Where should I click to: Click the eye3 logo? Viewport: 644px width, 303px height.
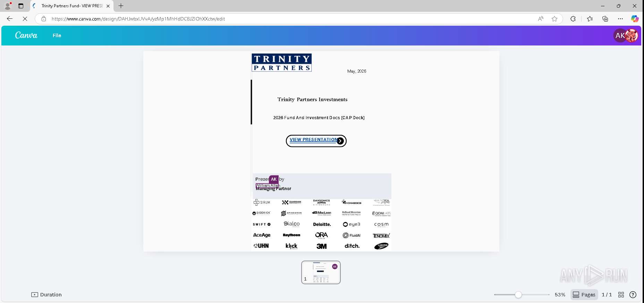point(351,224)
